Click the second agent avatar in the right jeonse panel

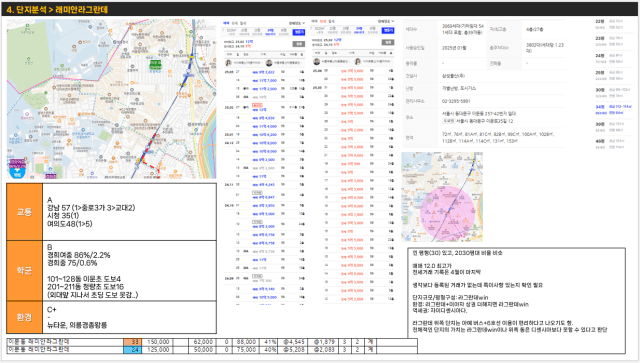click(x=358, y=62)
